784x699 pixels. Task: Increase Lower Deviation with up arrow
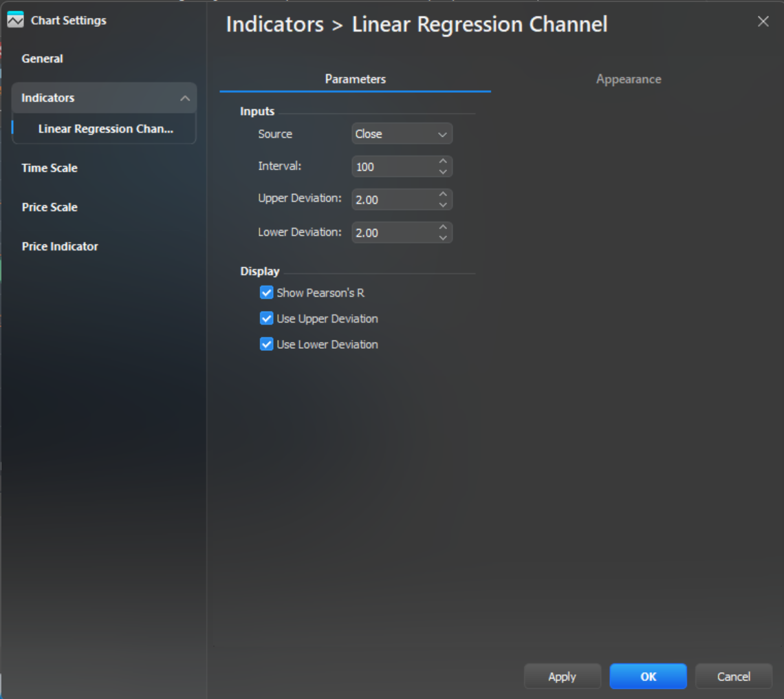(443, 227)
